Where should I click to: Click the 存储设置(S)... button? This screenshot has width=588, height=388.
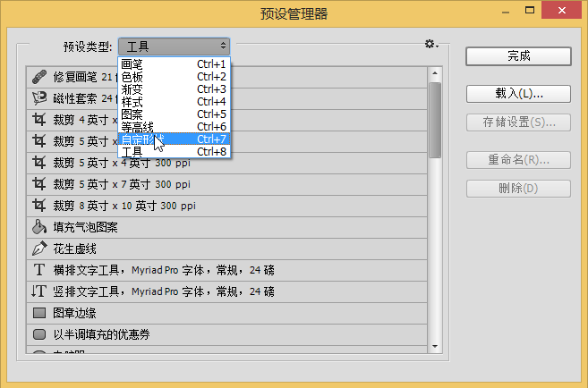point(518,122)
